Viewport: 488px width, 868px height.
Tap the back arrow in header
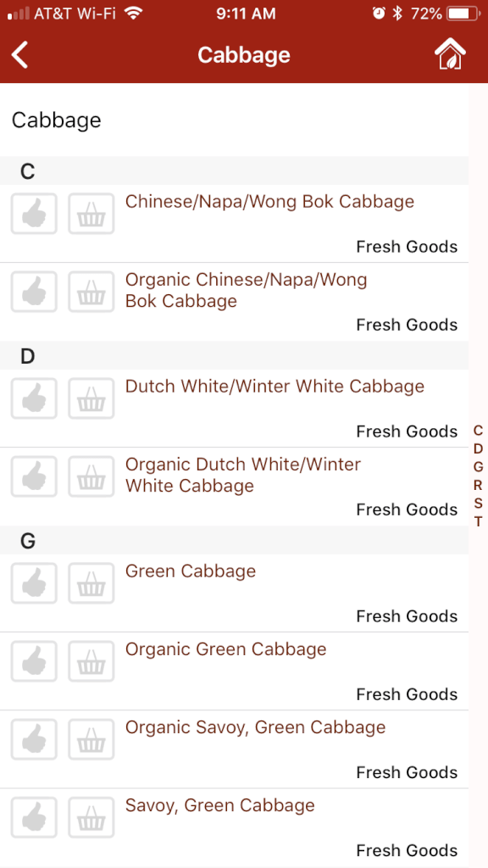(x=20, y=55)
